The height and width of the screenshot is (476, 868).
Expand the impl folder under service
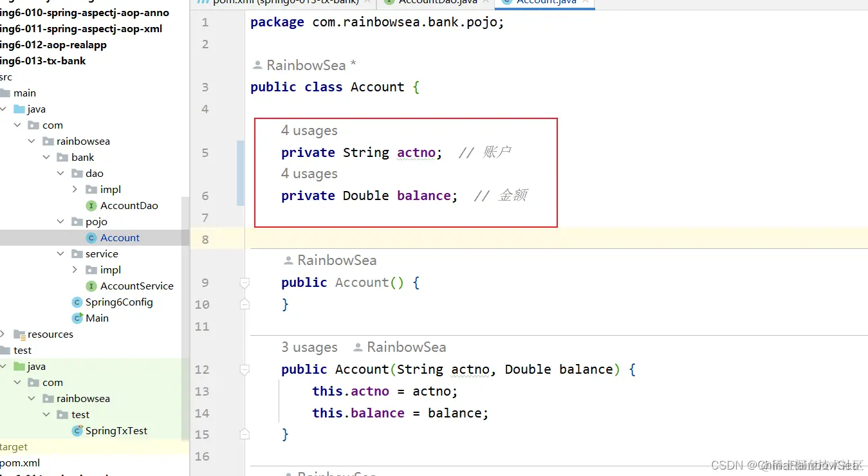75,270
